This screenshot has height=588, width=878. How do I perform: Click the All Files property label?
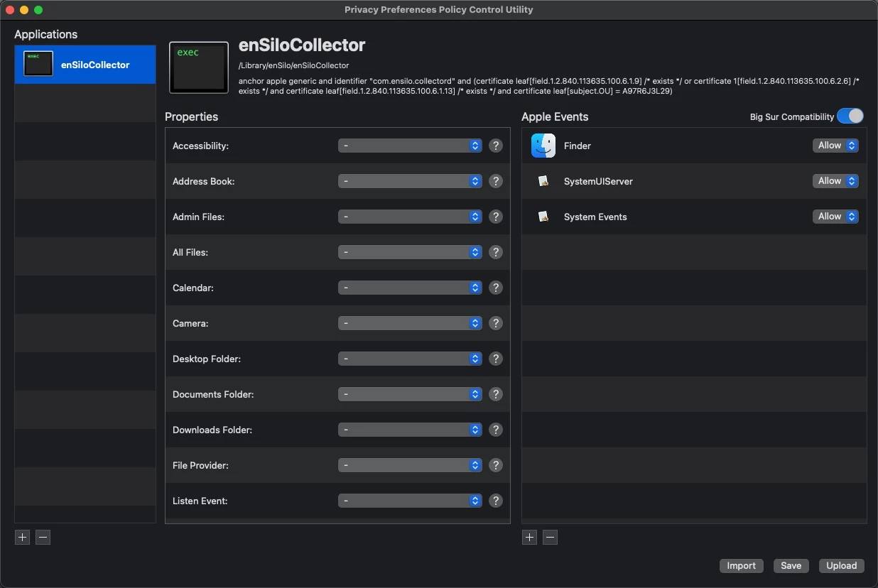[190, 252]
